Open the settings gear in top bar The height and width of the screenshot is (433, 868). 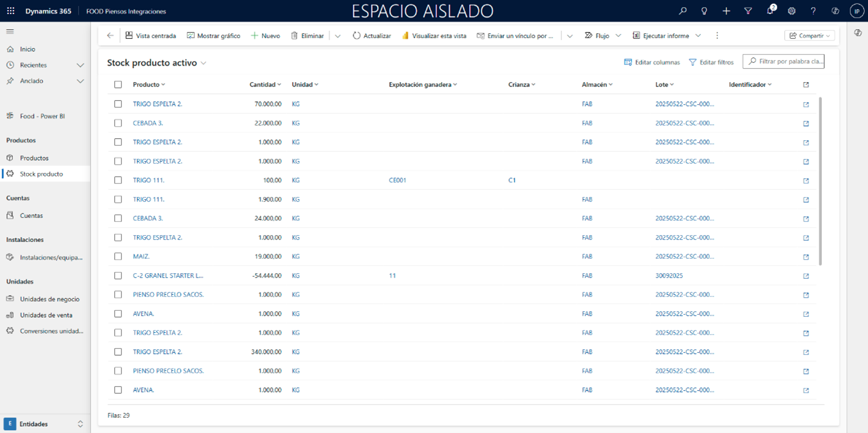tap(791, 11)
